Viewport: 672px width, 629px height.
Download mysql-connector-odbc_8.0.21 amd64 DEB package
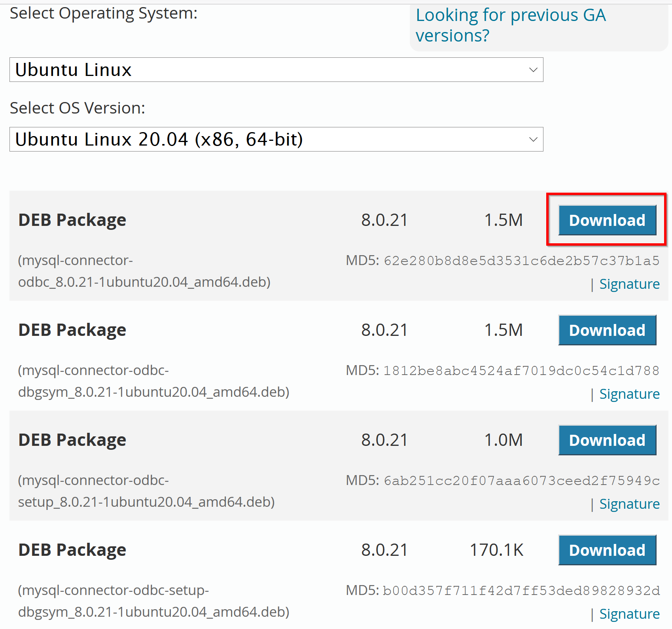click(x=607, y=220)
